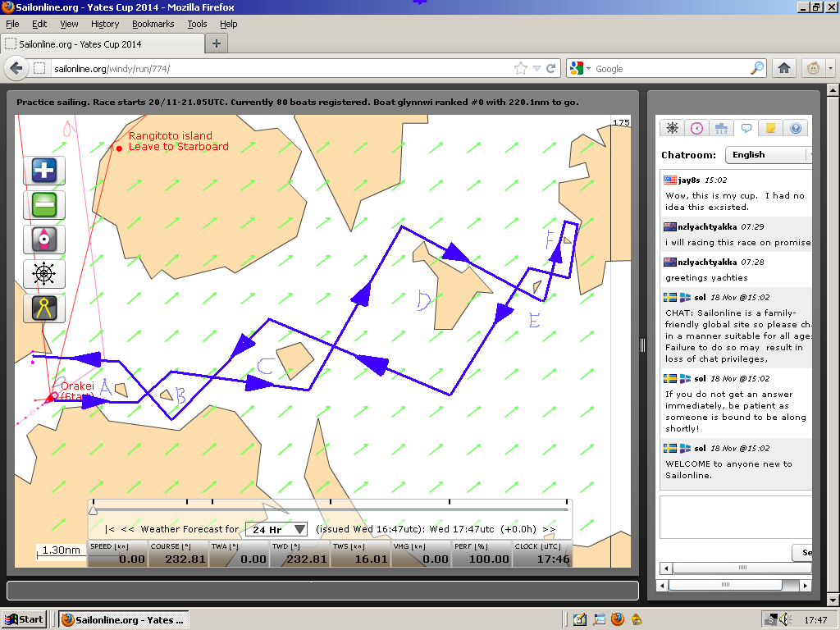Click the PERF 100.00 readout

[x=481, y=554]
